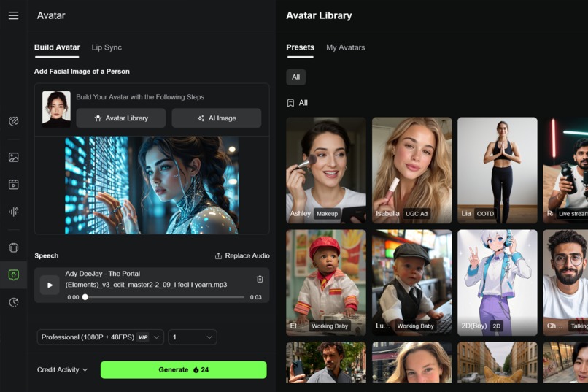This screenshot has height=392, width=588.
Task: Open the output count dropdown showing 1
Action: 193,337
